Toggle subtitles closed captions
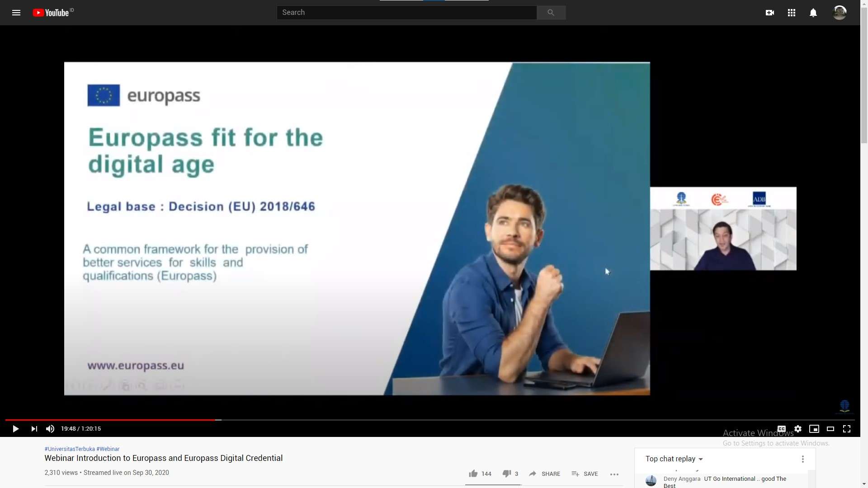The image size is (868, 488). (781, 429)
